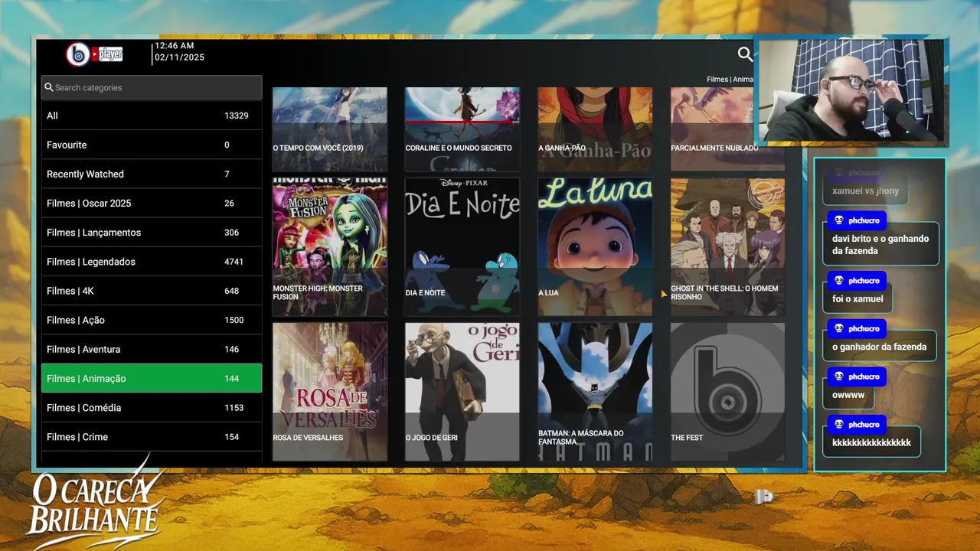This screenshot has width=980, height=551.
Task: Click chat message 'owwww'
Action: coord(848,395)
